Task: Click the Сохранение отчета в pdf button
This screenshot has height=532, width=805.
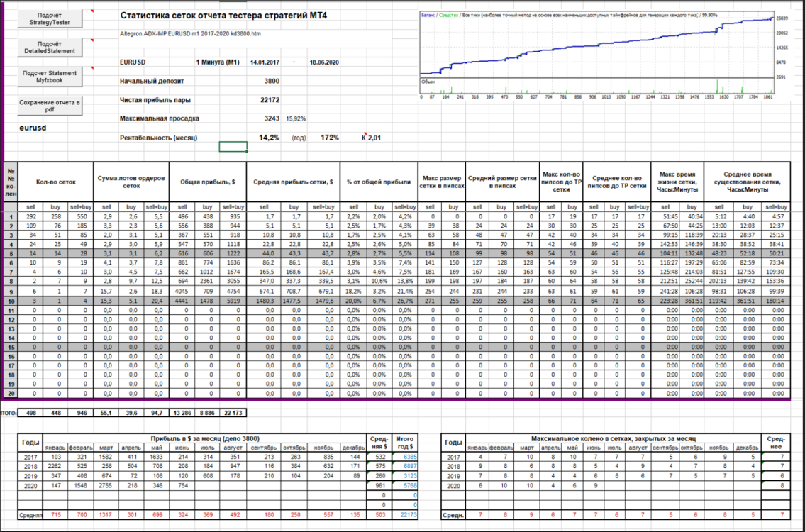Action: (x=49, y=106)
